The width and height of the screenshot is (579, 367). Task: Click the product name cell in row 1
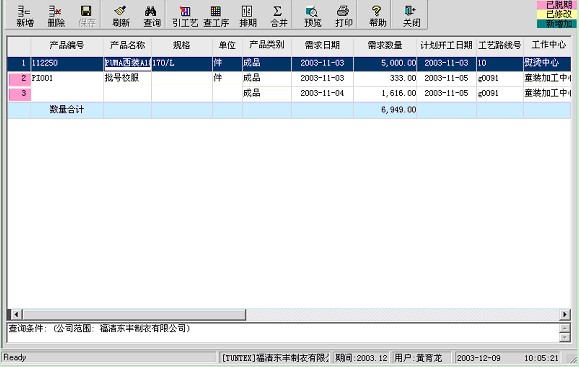[127, 64]
